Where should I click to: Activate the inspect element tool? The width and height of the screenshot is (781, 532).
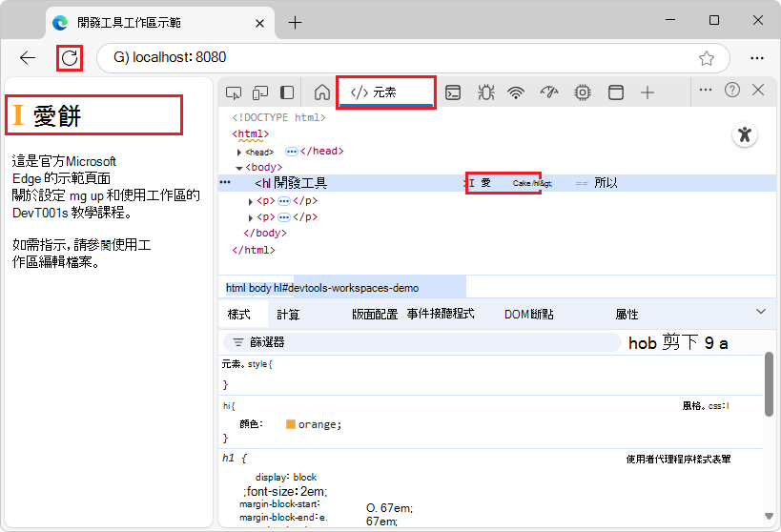pyautogui.click(x=234, y=92)
